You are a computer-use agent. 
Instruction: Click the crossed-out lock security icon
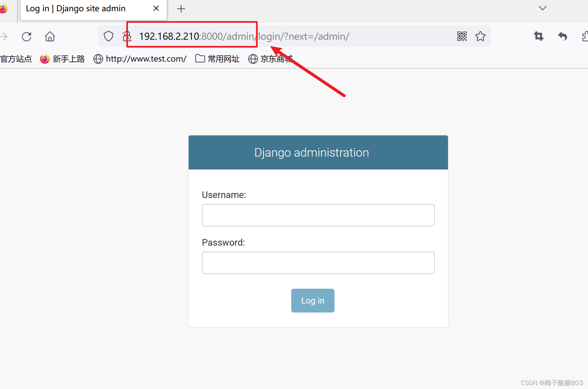click(x=127, y=36)
